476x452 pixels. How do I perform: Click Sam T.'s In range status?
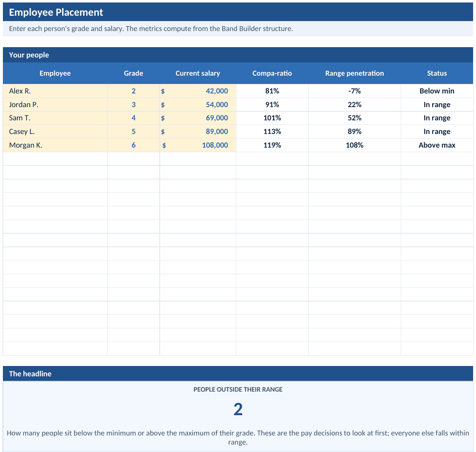437,118
